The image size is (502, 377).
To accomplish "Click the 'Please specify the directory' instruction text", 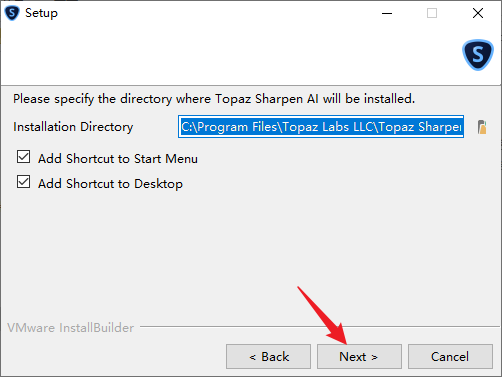I will pos(214,99).
